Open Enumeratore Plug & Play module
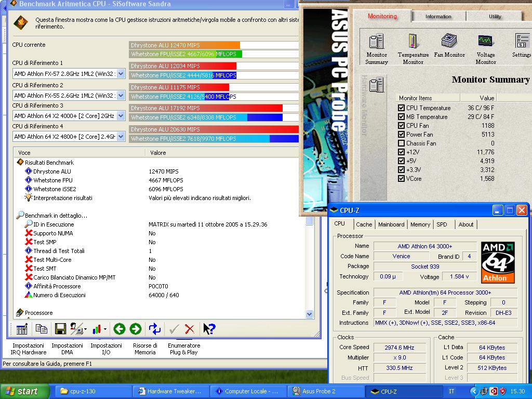This screenshot has height=399, width=532. 184,349
